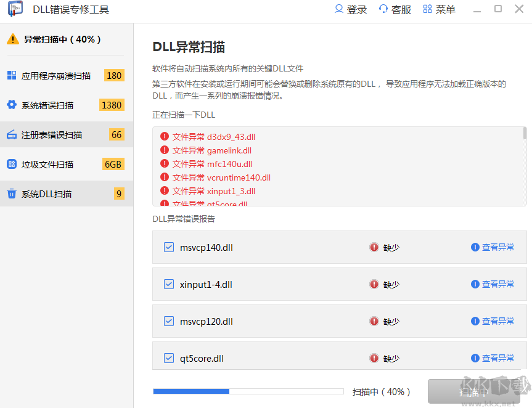Click the 文件异常 gamelink.dll entry
This screenshot has width=532, height=408.
[x=212, y=150]
